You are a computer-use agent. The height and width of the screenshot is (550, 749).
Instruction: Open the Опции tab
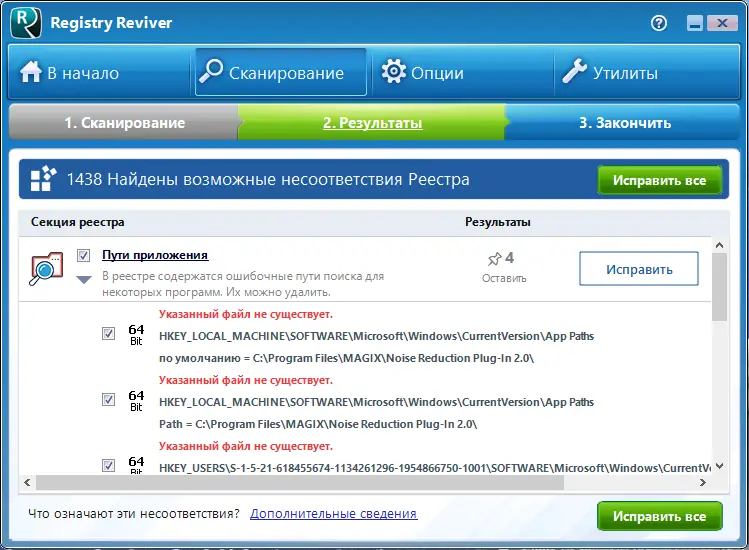click(462, 73)
